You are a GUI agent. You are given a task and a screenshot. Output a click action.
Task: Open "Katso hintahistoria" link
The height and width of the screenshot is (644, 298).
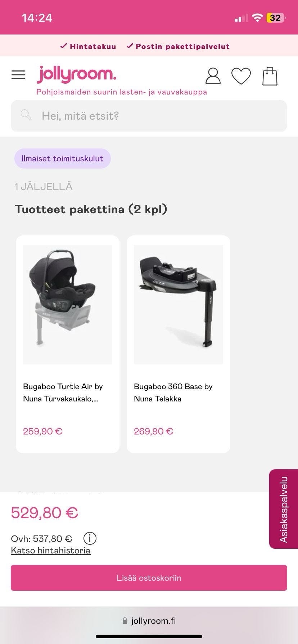[x=51, y=551]
